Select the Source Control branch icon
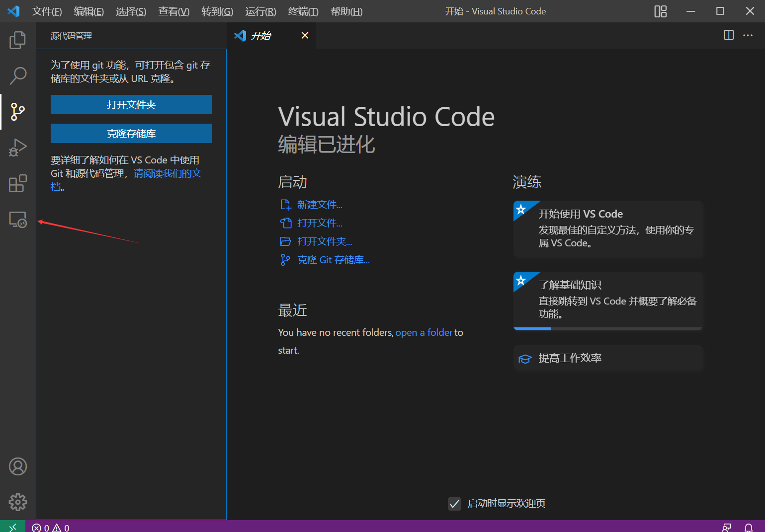The width and height of the screenshot is (765, 532). click(18, 112)
